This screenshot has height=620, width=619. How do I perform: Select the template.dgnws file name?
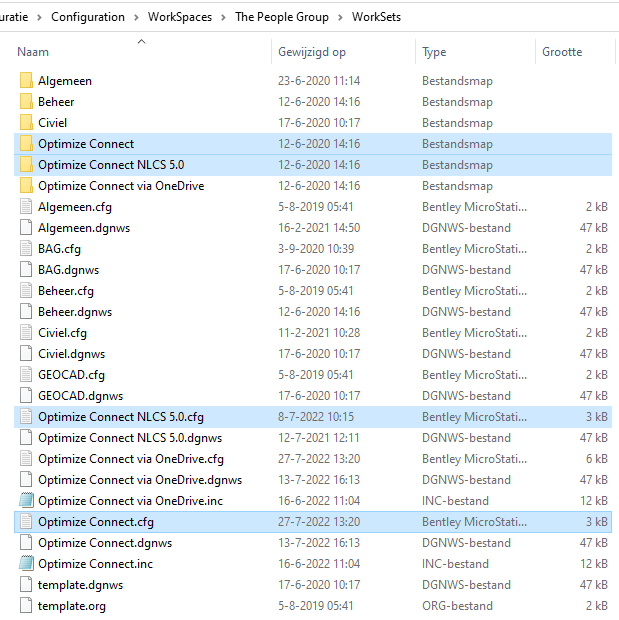pos(80,585)
